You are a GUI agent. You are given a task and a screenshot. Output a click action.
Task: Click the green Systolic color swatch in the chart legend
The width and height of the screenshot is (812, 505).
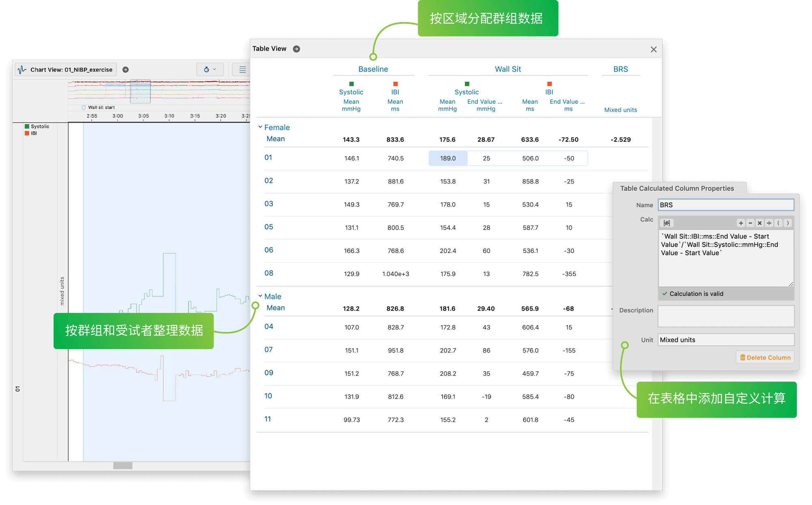pyautogui.click(x=26, y=126)
